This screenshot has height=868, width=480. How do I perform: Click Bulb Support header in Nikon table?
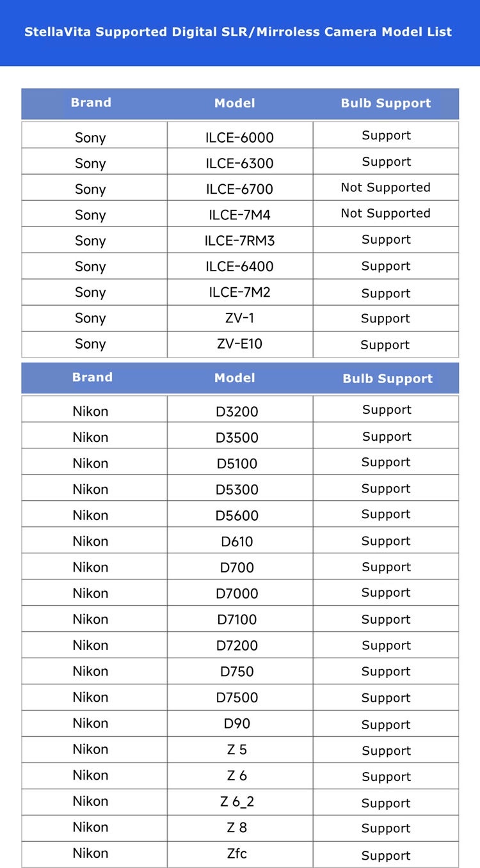(x=387, y=379)
